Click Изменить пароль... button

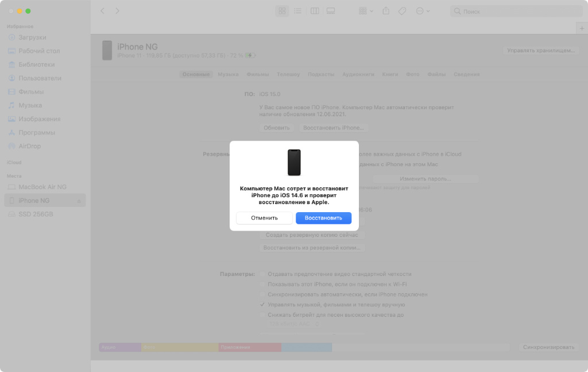(x=425, y=179)
